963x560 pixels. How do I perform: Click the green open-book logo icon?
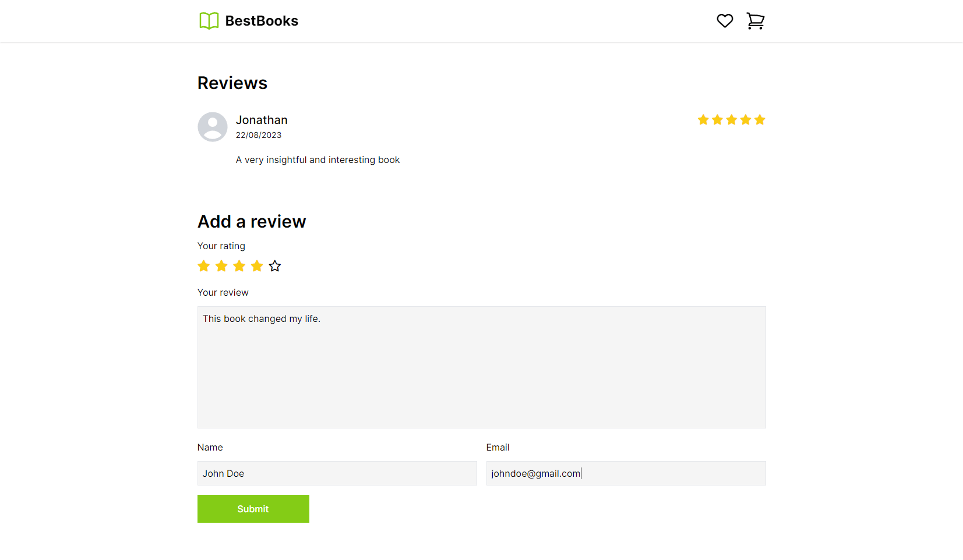pos(209,21)
